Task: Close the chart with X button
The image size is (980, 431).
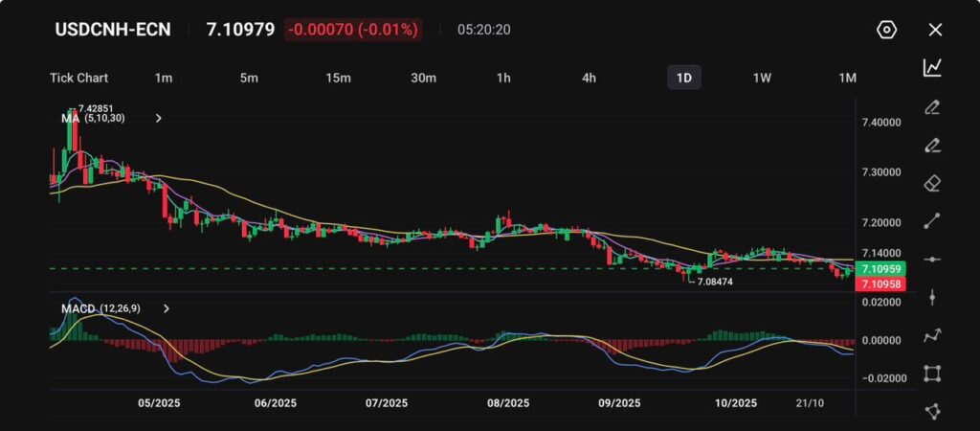Action: 935,30
